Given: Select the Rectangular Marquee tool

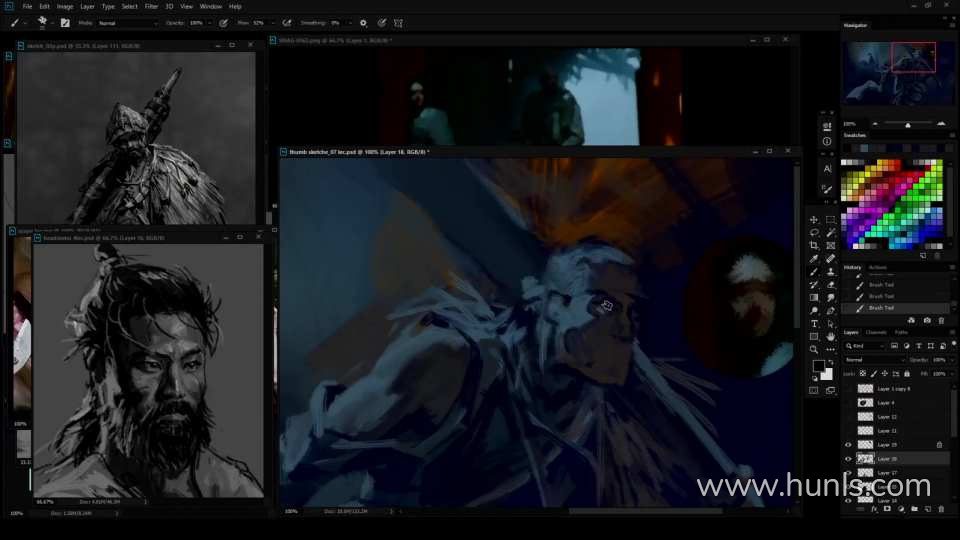Looking at the screenshot, I should [x=831, y=219].
